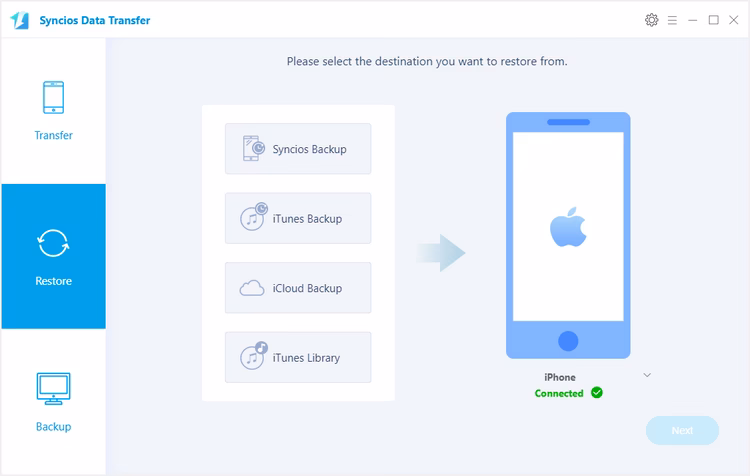Click the Restore circular arrows icon
This screenshot has height=476, width=750.
tap(53, 243)
